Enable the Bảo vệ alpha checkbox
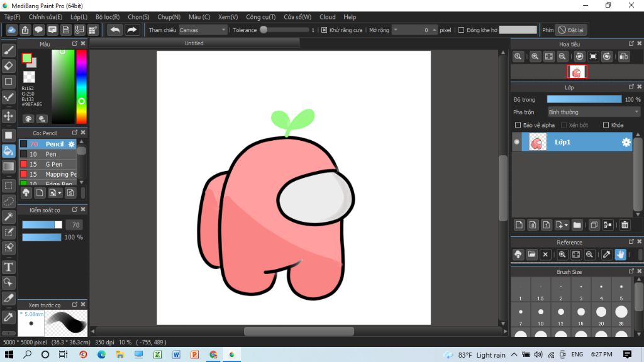This screenshot has height=362, width=644. coord(518,125)
